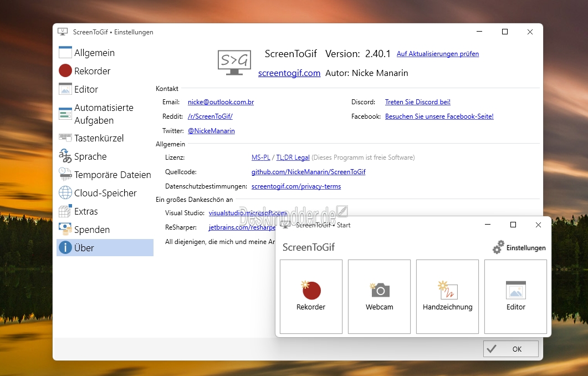Open the Besuchen Sie unsere Facebook-Seite! link

(x=439, y=116)
